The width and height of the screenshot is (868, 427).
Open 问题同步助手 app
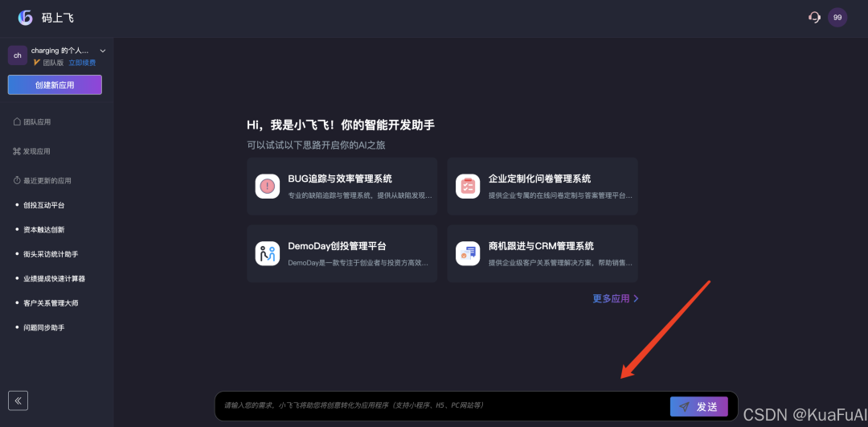[x=43, y=327]
